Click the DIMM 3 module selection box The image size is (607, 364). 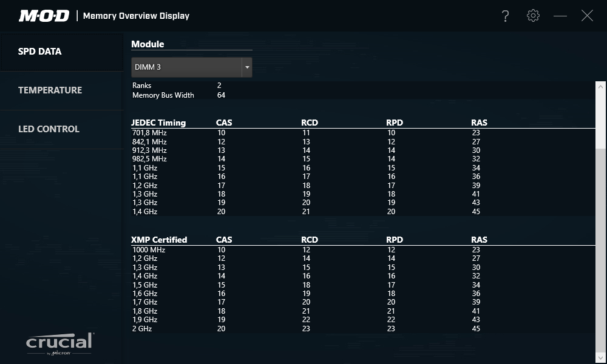pyautogui.click(x=186, y=67)
